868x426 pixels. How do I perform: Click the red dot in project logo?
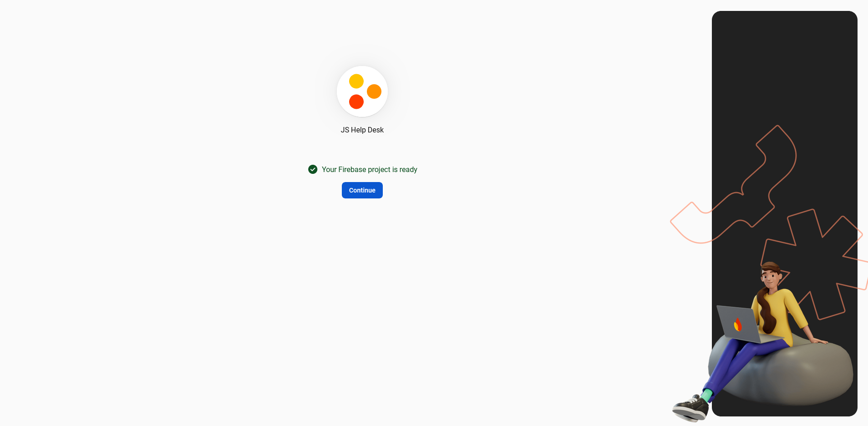pos(356,101)
